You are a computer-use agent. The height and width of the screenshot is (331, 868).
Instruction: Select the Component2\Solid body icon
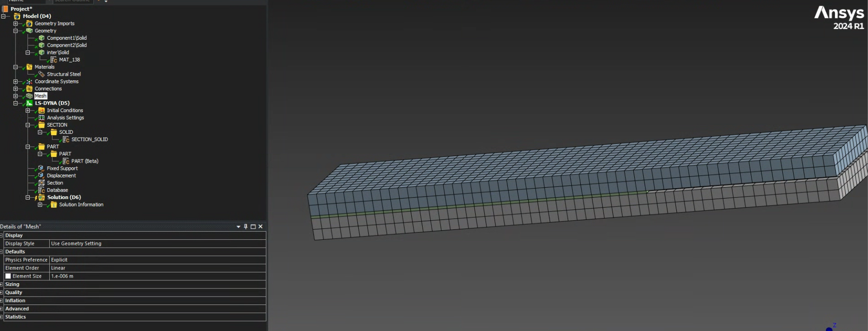pos(42,45)
